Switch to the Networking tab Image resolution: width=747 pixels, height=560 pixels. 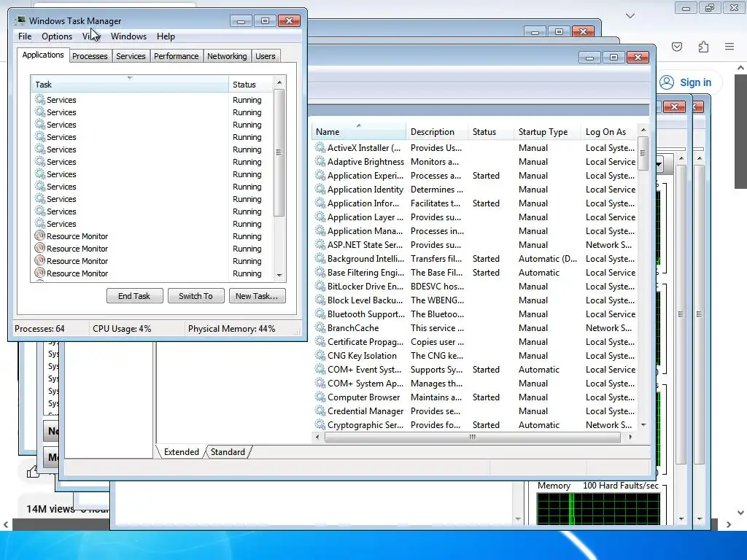click(x=227, y=56)
